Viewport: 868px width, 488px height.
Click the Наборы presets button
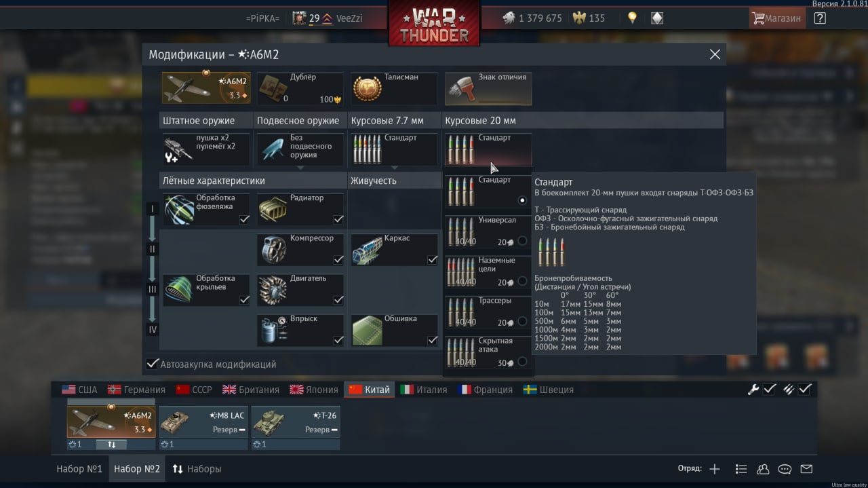(x=197, y=468)
